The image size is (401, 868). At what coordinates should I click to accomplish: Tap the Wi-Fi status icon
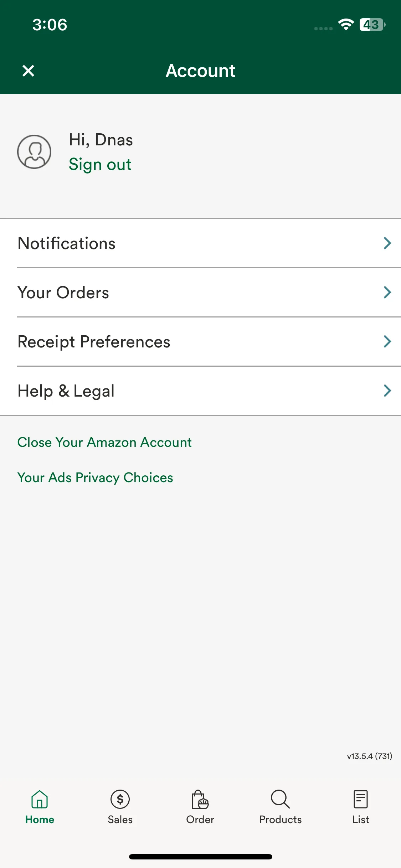pyautogui.click(x=346, y=25)
